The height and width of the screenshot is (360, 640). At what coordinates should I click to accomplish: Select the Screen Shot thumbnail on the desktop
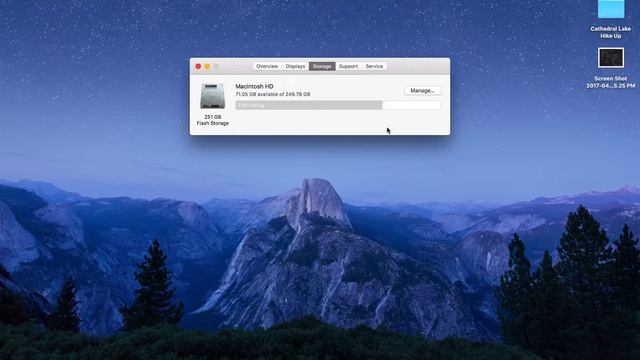(611, 58)
